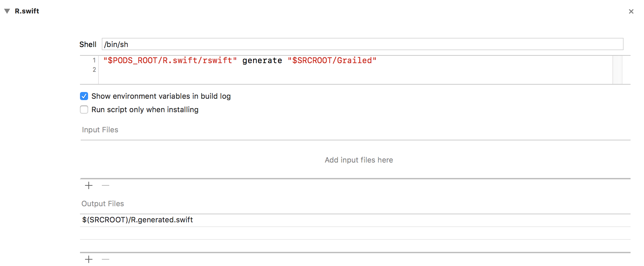Screen dimensions: 644x266
Task: Add an output file with plus icon
Action: coord(89,259)
